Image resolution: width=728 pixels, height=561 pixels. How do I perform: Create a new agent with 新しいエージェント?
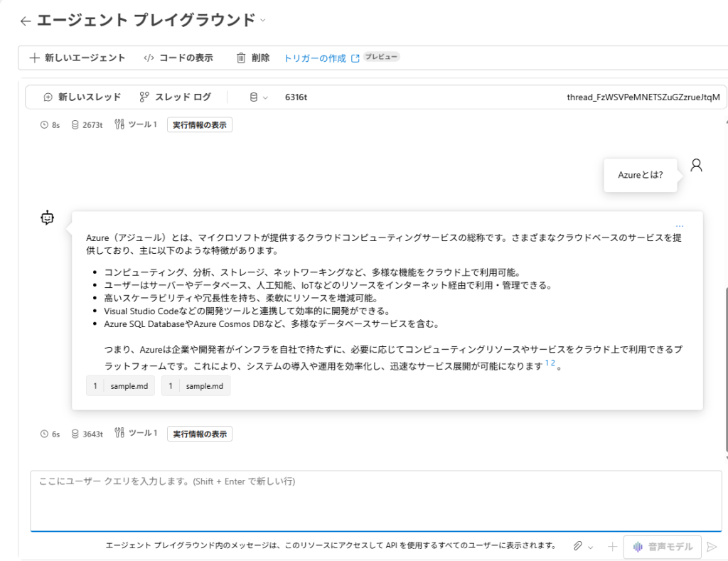pos(77,58)
